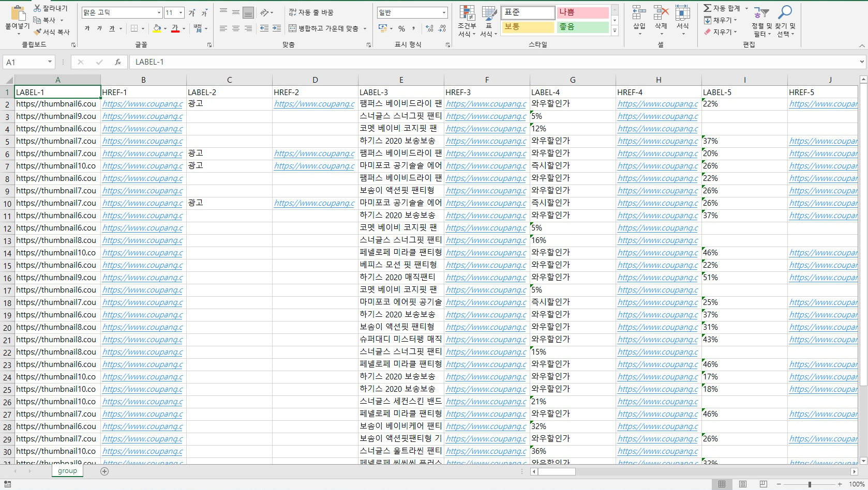Toggle bottom vertical alignment
The height and width of the screenshot is (490, 868).
248,12
